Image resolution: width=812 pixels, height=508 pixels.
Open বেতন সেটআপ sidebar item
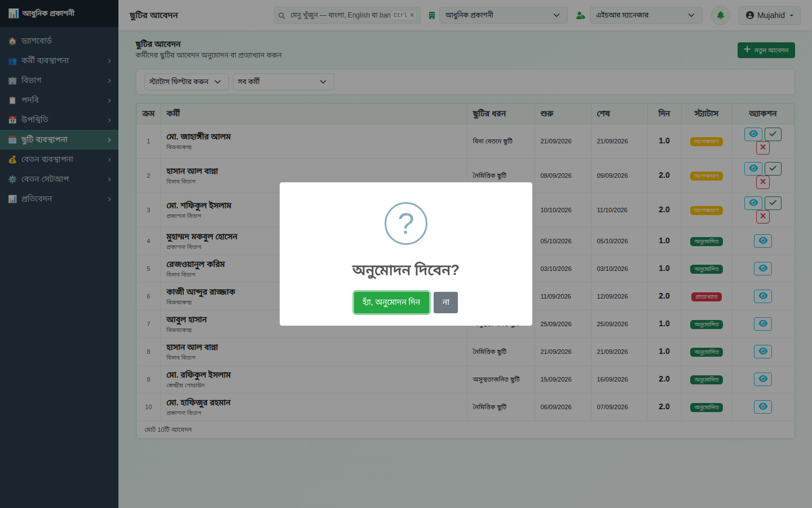click(59, 179)
